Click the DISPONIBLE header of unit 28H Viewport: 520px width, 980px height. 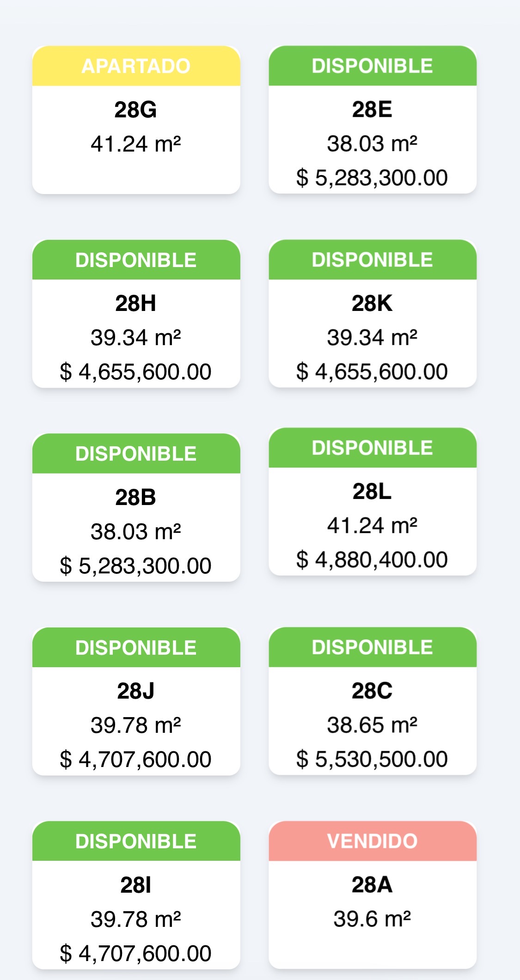tap(136, 260)
